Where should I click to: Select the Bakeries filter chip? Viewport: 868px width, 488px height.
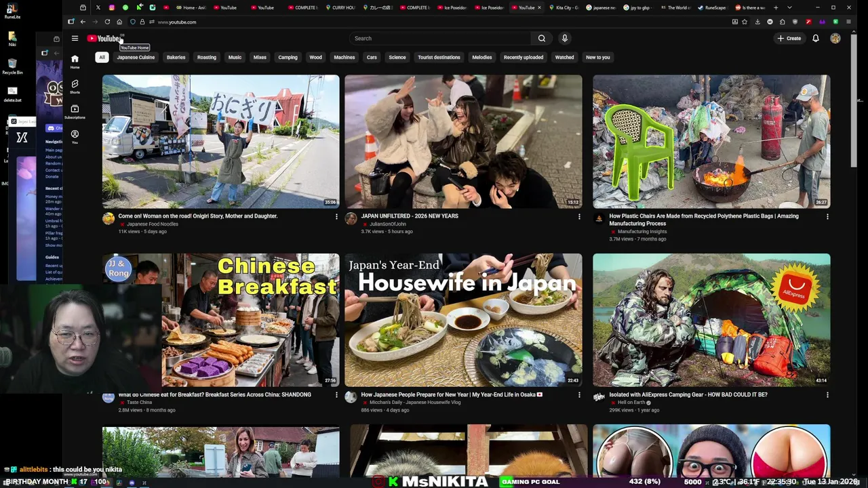[176, 58]
